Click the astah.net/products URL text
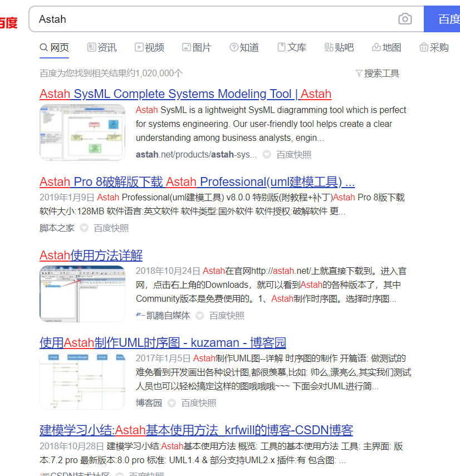Image resolution: width=460 pixels, height=476 pixels. 196,155
